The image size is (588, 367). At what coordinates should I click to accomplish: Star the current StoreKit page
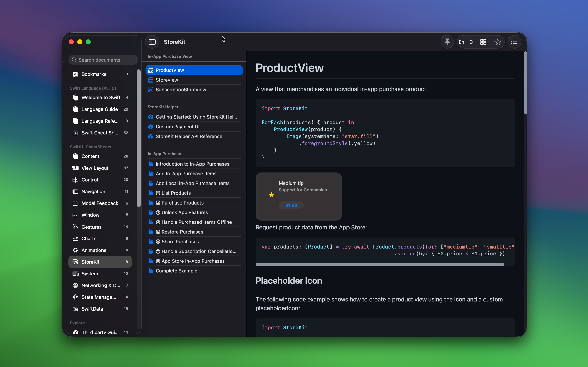click(x=498, y=42)
